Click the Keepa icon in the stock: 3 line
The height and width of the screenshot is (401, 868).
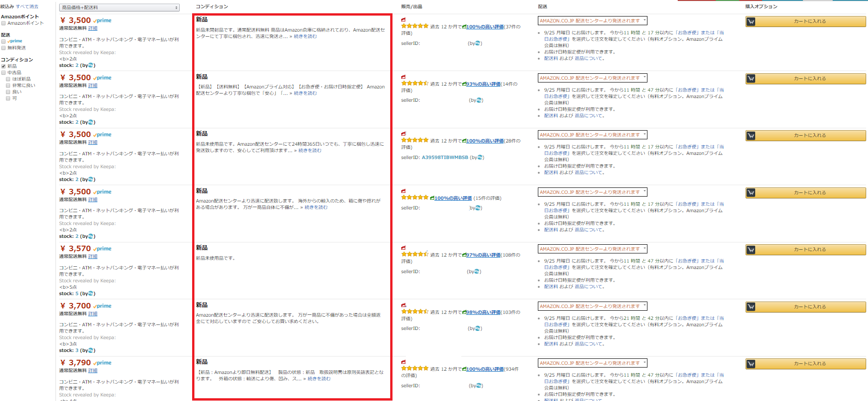click(x=91, y=350)
